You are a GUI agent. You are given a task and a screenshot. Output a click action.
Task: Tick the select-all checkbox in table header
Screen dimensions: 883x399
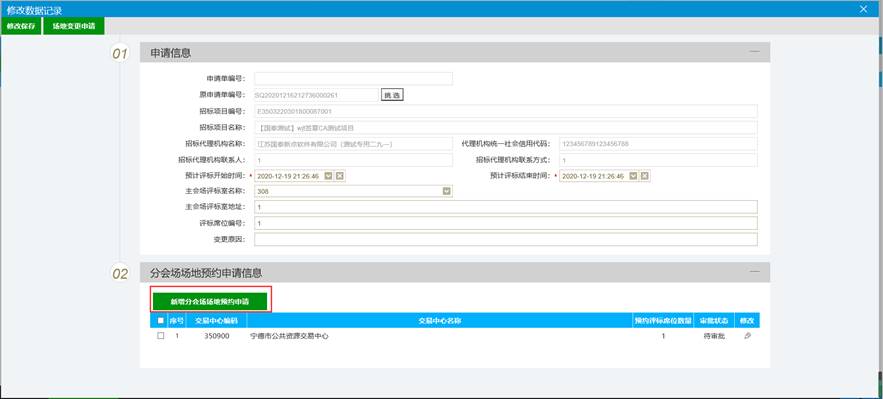pyautogui.click(x=160, y=320)
